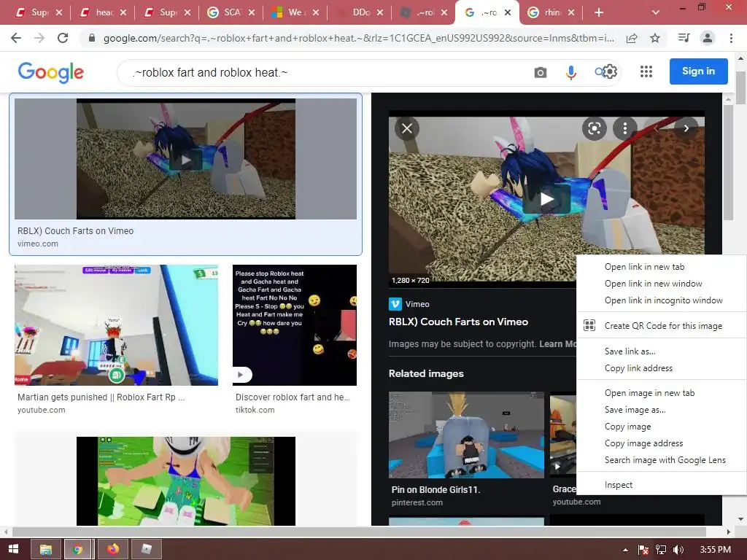
Task: Switch to the DDo tab
Action: (359, 13)
